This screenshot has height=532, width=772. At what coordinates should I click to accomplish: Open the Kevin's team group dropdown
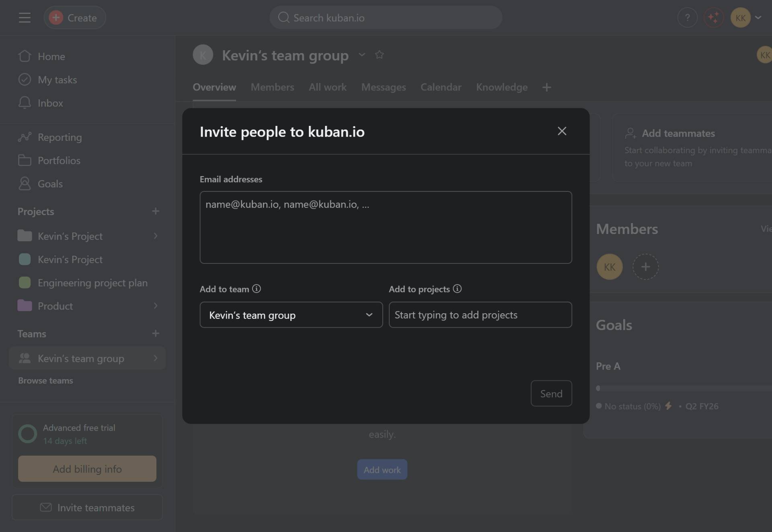pyautogui.click(x=291, y=315)
